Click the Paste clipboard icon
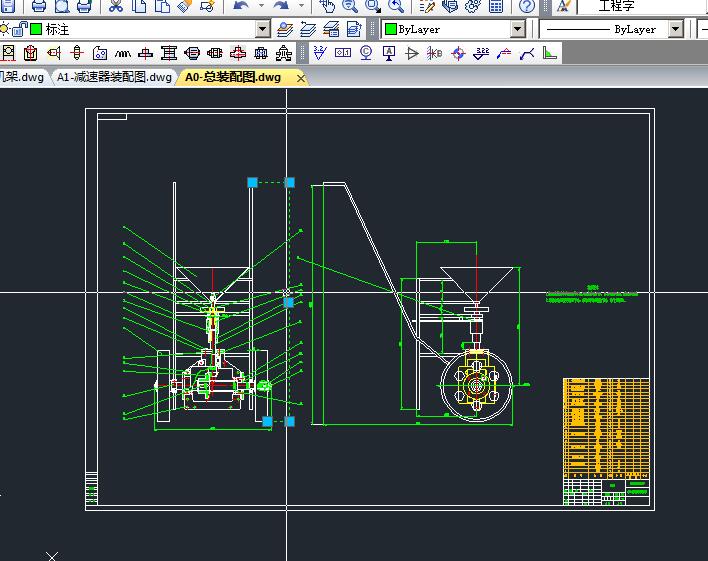 tap(162, 5)
